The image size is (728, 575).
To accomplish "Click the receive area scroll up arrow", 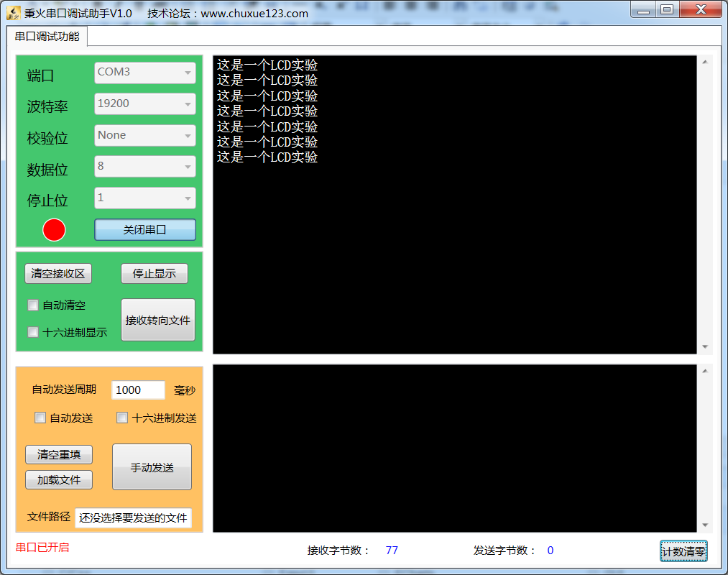I will 705,63.
